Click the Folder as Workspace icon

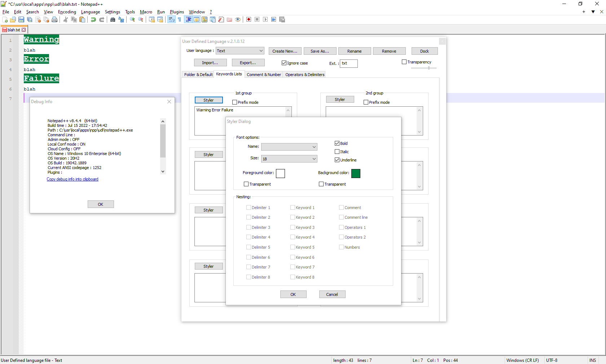click(x=229, y=19)
